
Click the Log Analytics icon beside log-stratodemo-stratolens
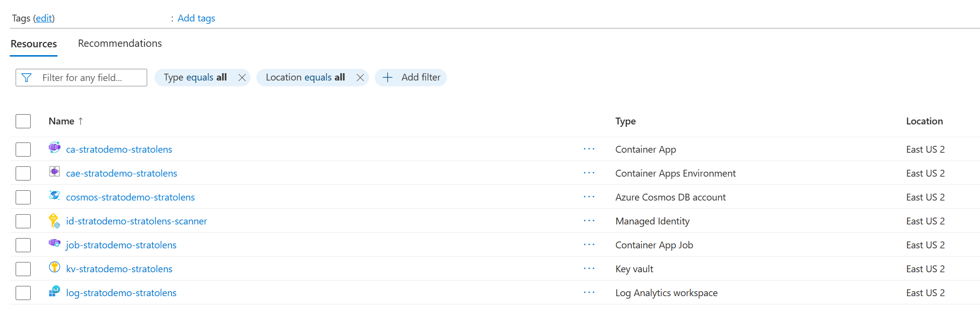point(55,291)
